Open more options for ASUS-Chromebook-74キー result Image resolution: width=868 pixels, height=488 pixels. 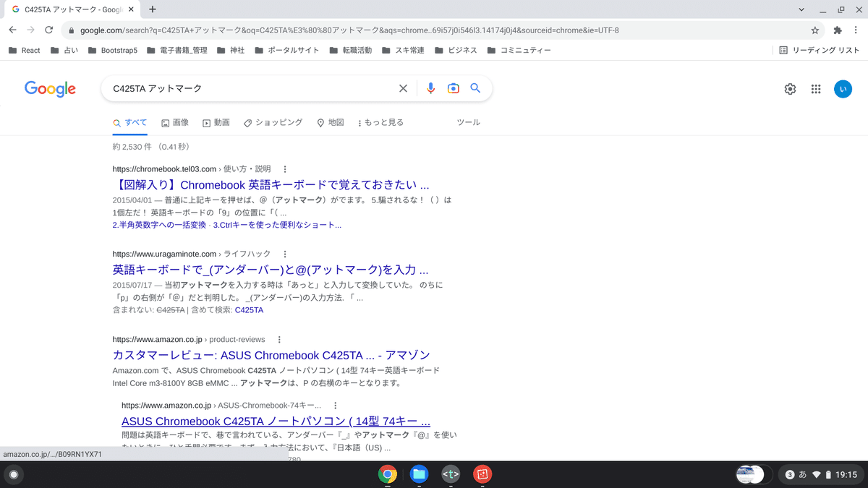tap(335, 406)
